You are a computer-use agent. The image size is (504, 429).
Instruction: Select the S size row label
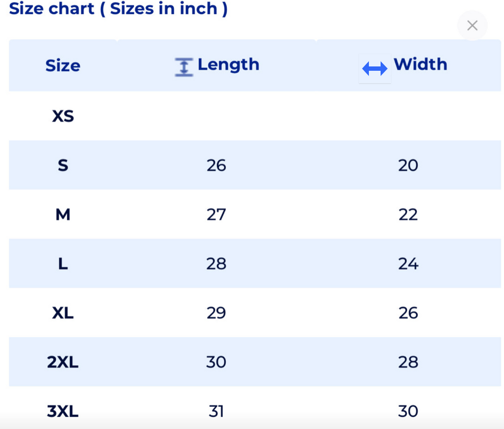(x=63, y=165)
